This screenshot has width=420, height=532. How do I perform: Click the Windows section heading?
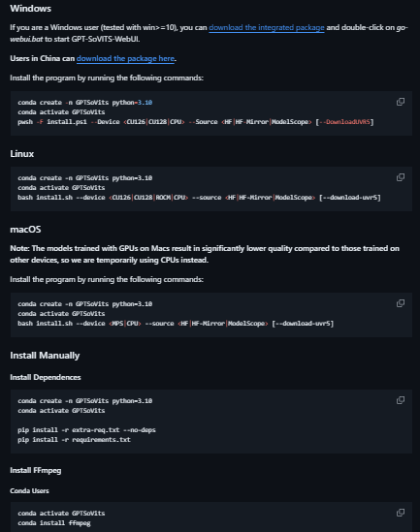[x=31, y=9]
